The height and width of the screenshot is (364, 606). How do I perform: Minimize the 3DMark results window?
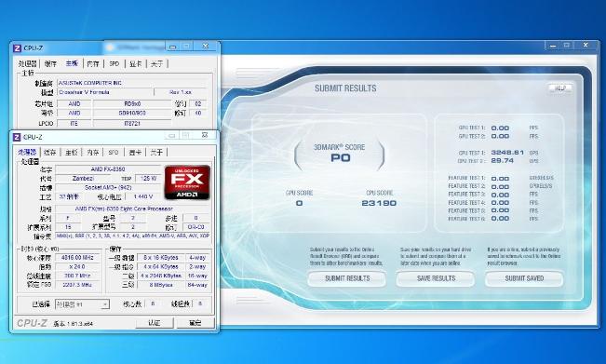[553, 46]
